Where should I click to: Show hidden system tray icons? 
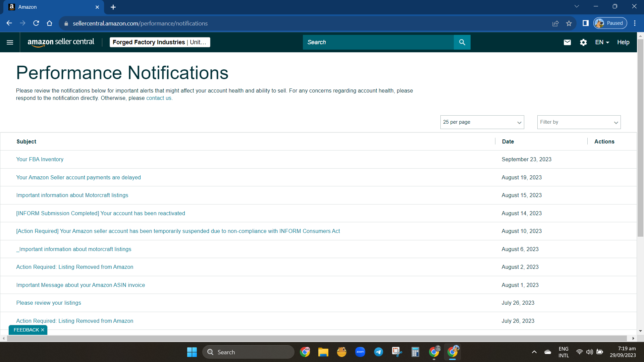(x=534, y=352)
